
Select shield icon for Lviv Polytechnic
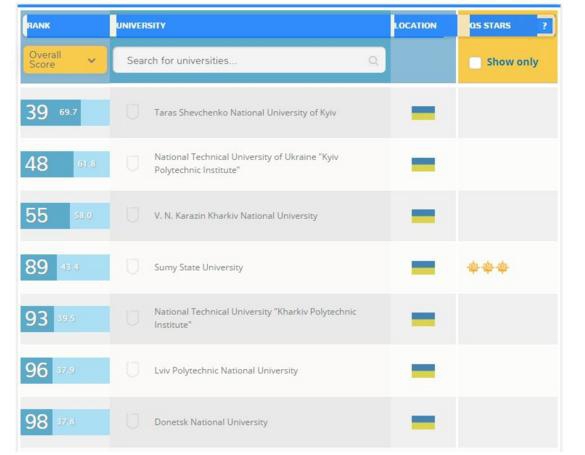(x=132, y=370)
